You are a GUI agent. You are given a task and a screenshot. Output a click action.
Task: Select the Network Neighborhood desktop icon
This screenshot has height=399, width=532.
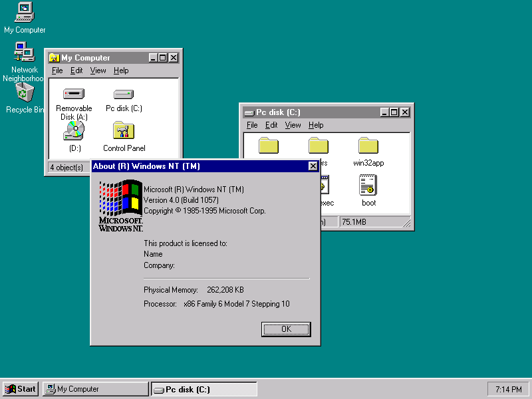pos(23,62)
